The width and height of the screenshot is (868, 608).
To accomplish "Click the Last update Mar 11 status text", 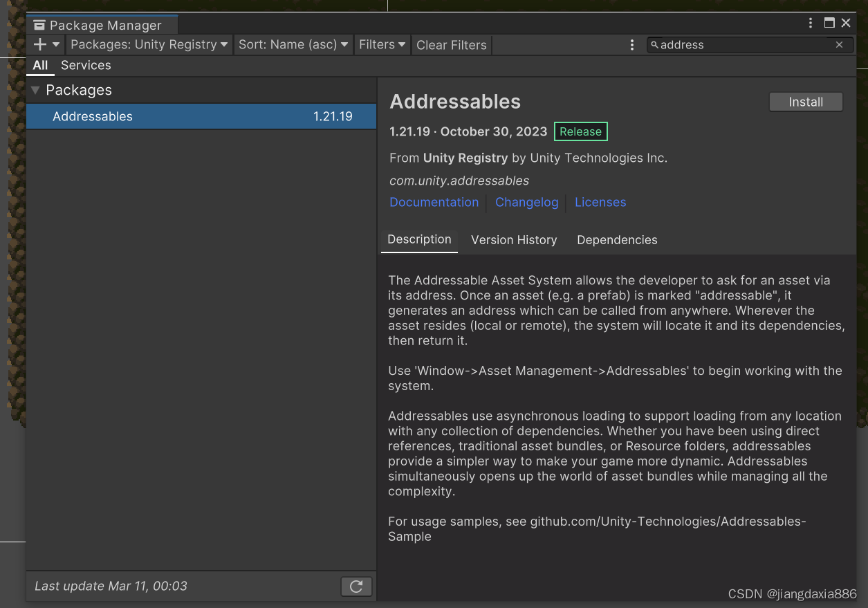I will tap(111, 586).
